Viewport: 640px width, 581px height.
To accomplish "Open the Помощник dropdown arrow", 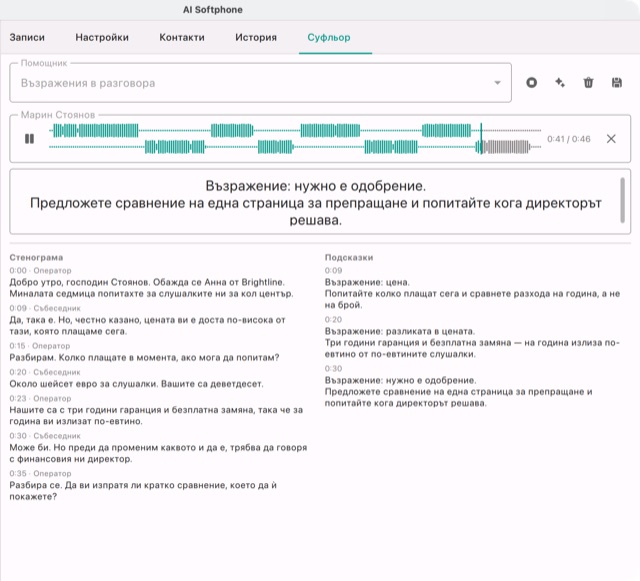I will coord(497,83).
